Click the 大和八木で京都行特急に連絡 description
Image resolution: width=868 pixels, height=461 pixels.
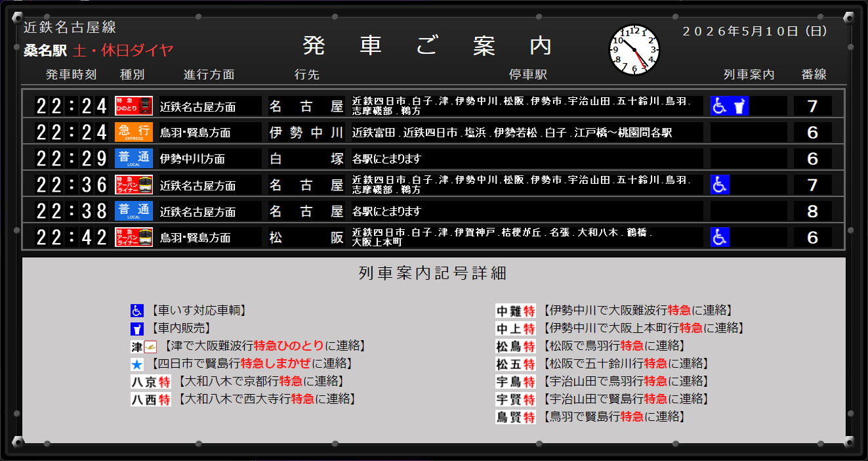pyautogui.click(x=260, y=382)
